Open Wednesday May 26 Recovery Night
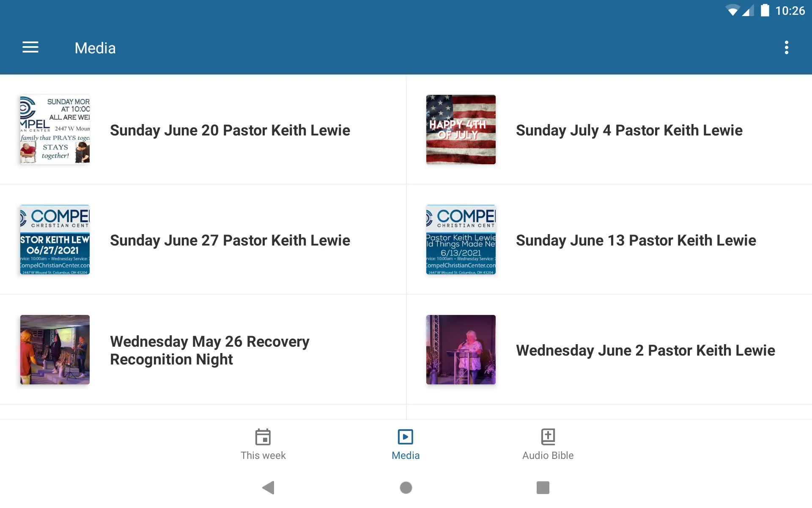Viewport: 812px width, 508px height. point(203,349)
